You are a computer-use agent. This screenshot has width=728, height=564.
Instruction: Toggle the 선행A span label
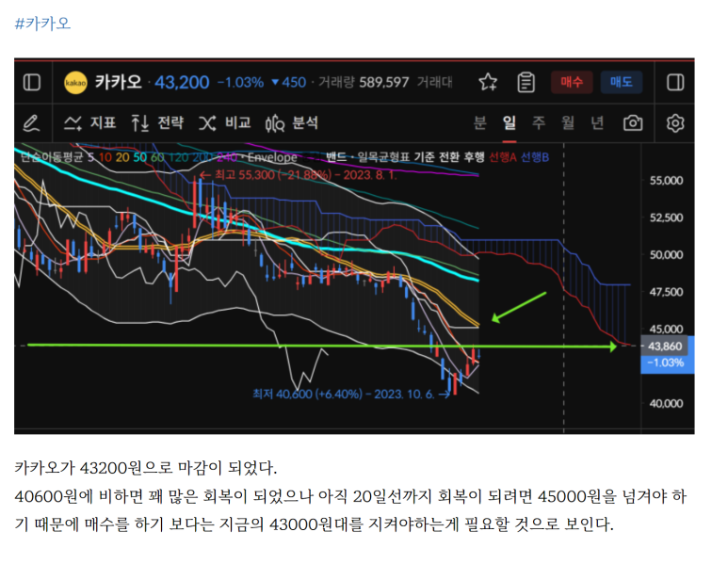click(503, 157)
